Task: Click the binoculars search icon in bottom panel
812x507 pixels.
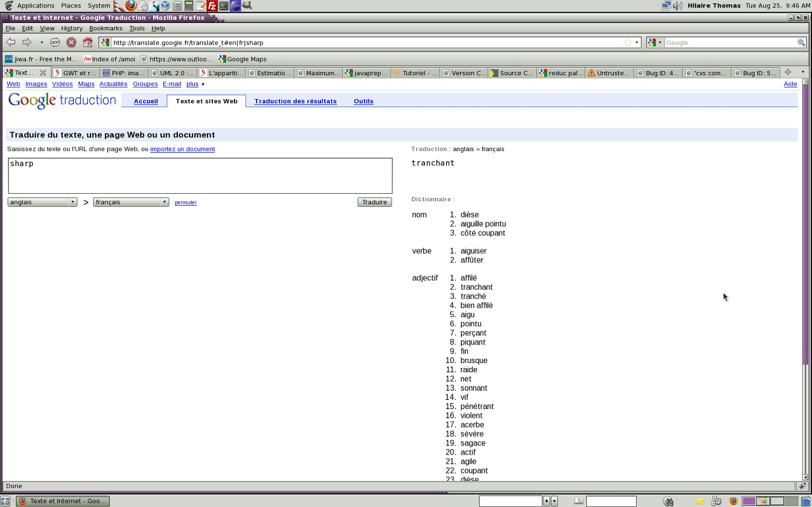Action: (x=669, y=501)
